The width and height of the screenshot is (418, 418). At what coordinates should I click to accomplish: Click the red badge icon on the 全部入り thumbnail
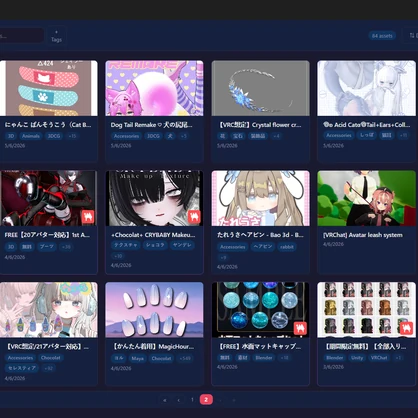click(406, 328)
